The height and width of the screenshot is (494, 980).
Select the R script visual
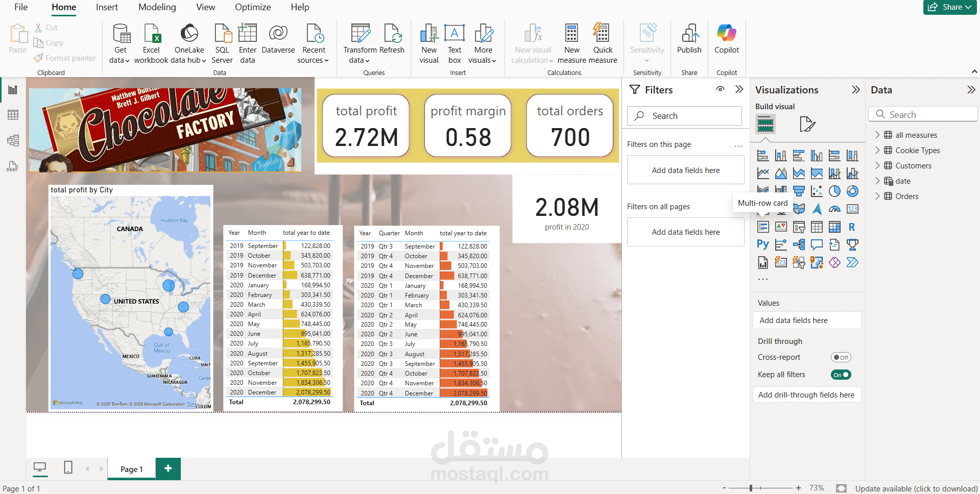tap(852, 227)
